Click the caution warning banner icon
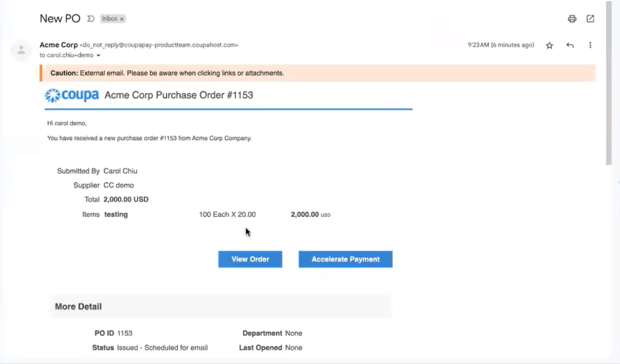The height and width of the screenshot is (364, 620). 41,72
